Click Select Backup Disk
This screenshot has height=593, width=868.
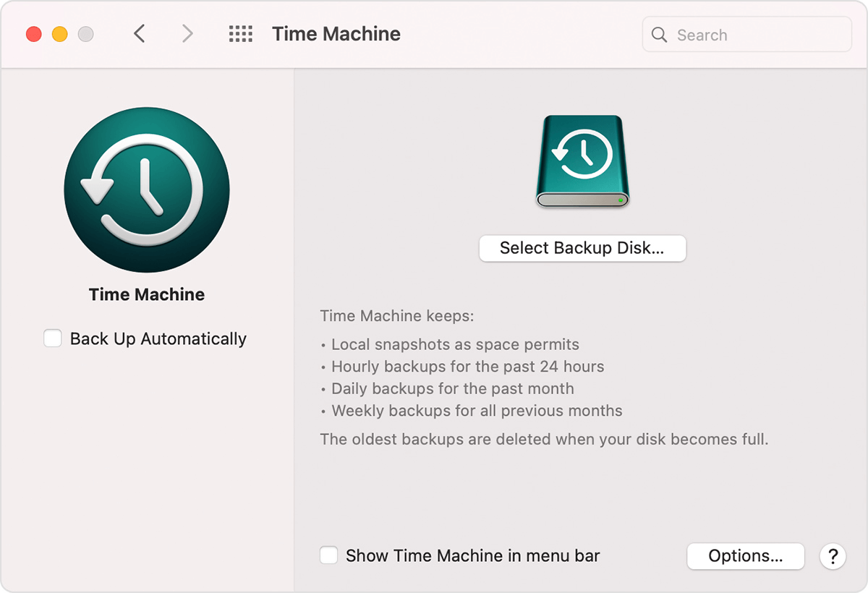[x=582, y=248]
